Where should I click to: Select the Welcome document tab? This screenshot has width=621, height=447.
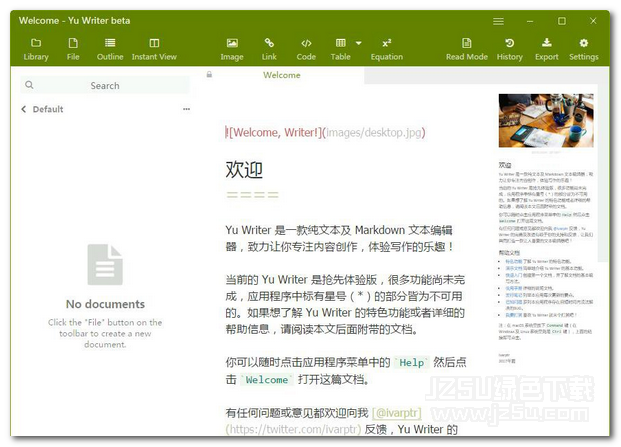[282, 75]
